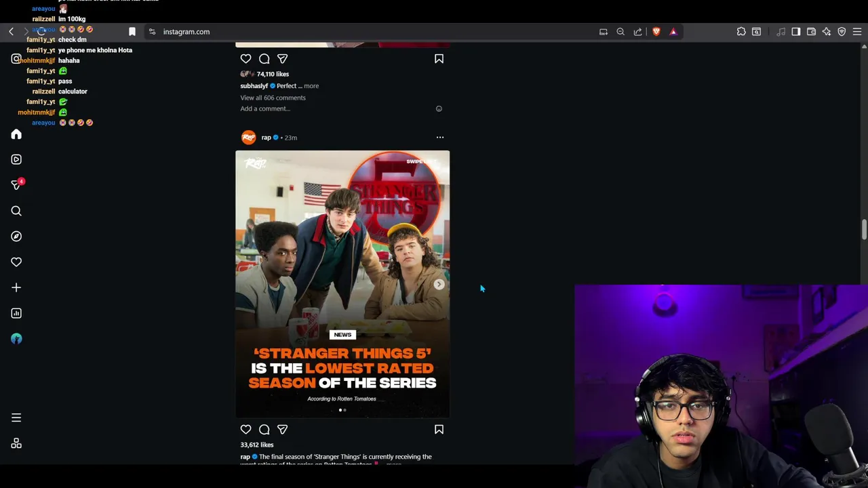Bookmark this page in the browser toolbar
Viewport: 868px width, 488px height.
[132, 32]
